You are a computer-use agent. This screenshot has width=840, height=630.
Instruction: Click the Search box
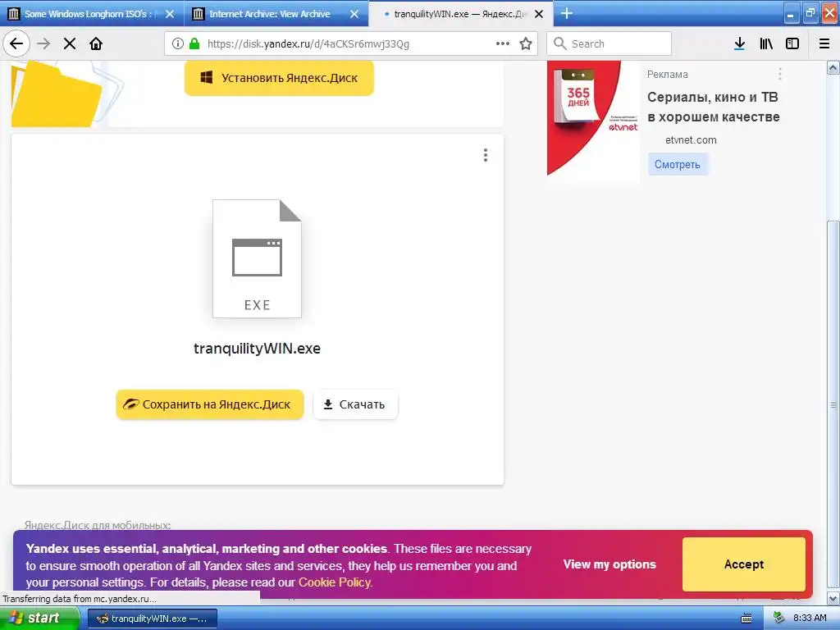pyautogui.click(x=609, y=43)
